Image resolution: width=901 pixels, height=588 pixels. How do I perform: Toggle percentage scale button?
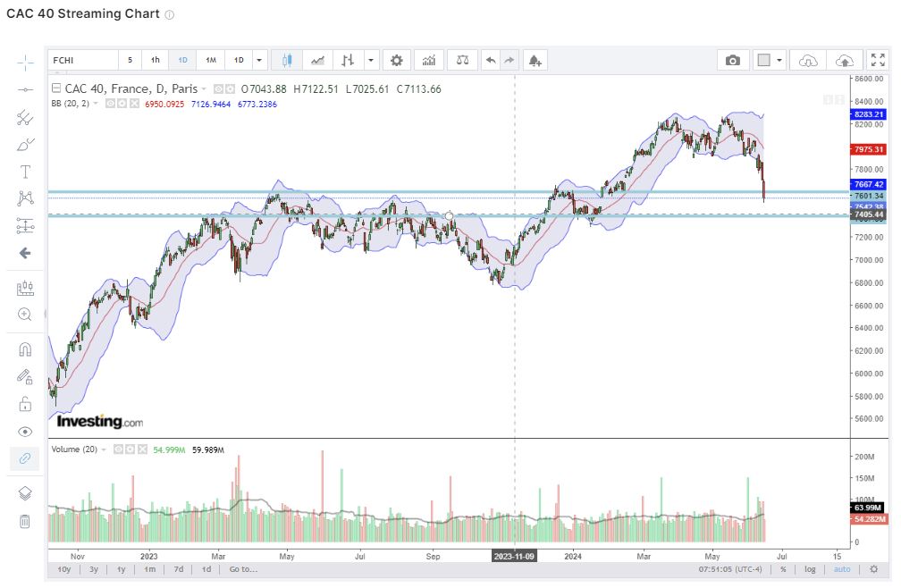(x=783, y=569)
